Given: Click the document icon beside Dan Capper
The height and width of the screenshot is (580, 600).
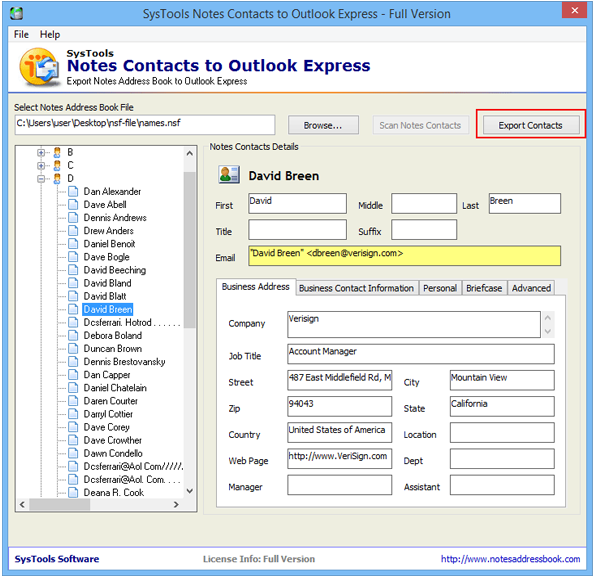Looking at the screenshot, I should pos(73,375).
